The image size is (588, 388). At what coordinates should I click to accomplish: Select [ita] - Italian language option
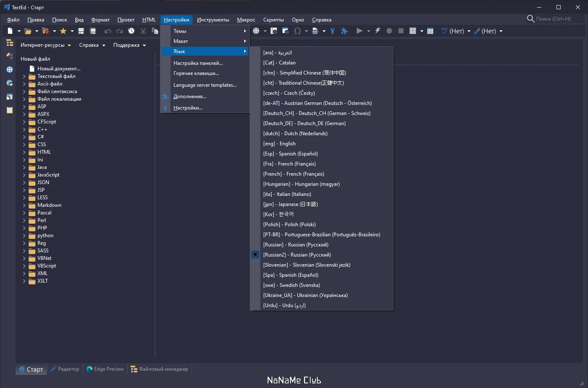click(322, 194)
